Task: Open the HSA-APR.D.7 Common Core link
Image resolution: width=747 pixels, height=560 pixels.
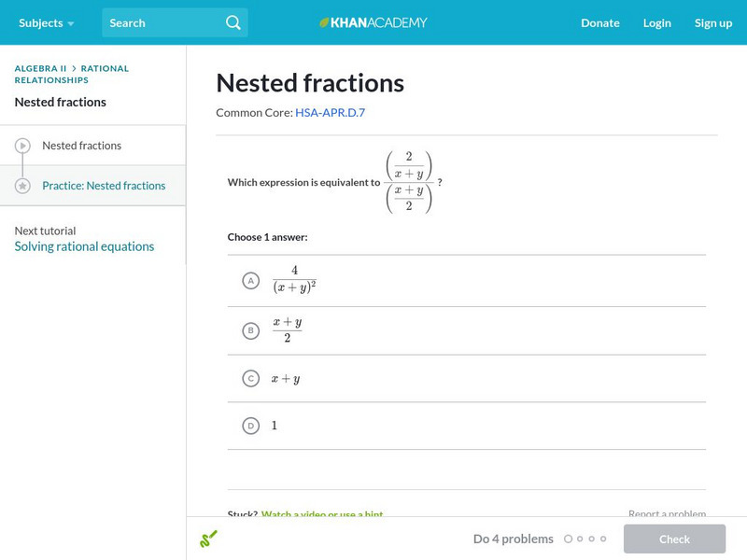Action: (330, 112)
